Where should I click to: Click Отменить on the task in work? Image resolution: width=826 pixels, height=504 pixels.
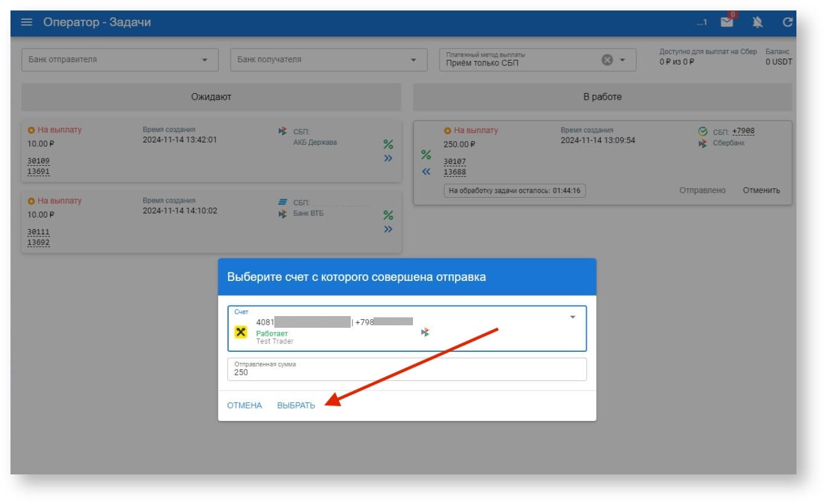point(761,190)
